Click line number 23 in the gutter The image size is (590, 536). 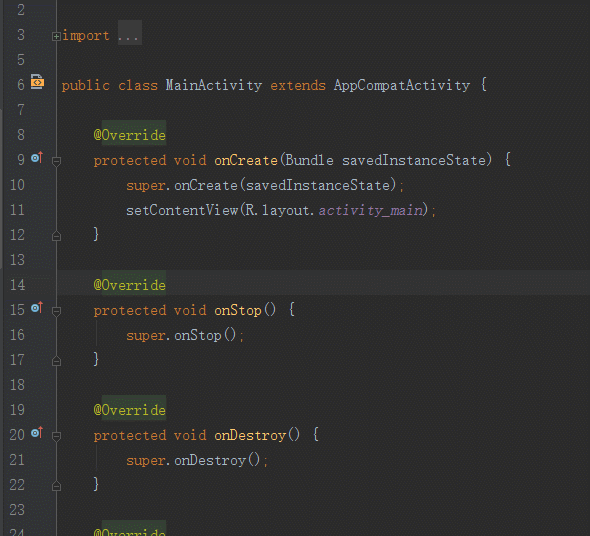[x=17, y=510]
